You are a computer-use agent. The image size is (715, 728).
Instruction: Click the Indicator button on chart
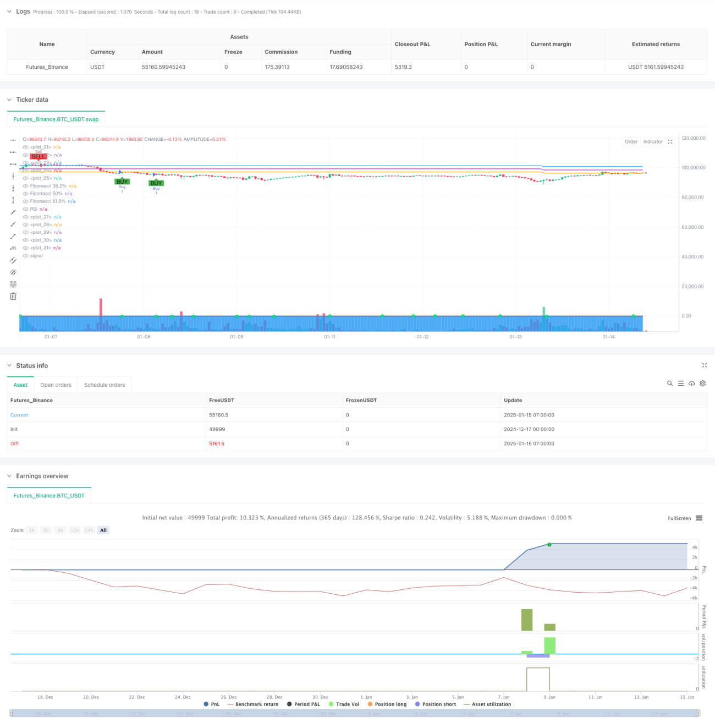click(x=653, y=142)
